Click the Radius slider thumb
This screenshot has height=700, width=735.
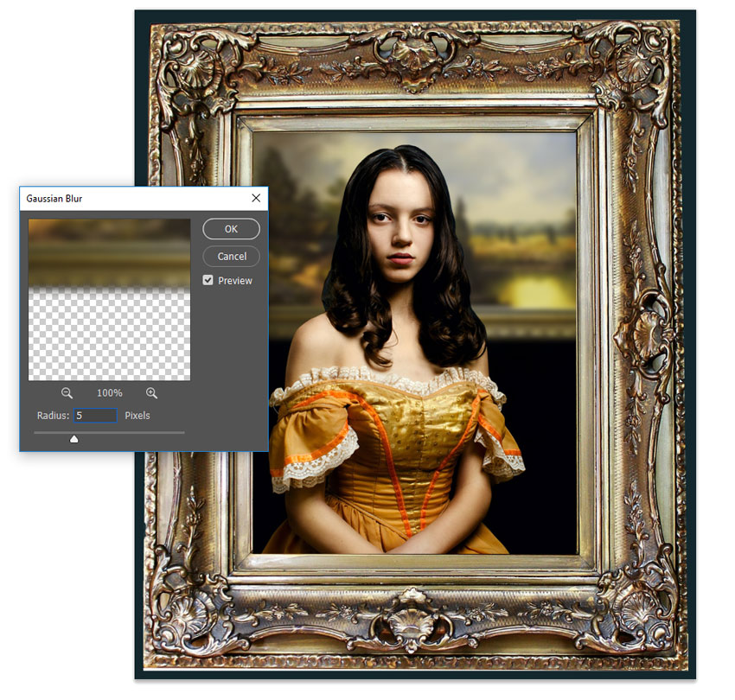[x=74, y=439]
